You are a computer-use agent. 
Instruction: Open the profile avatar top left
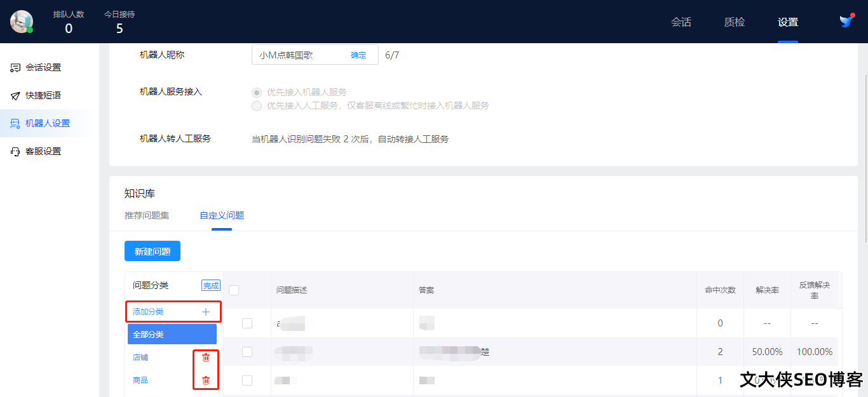coord(22,22)
